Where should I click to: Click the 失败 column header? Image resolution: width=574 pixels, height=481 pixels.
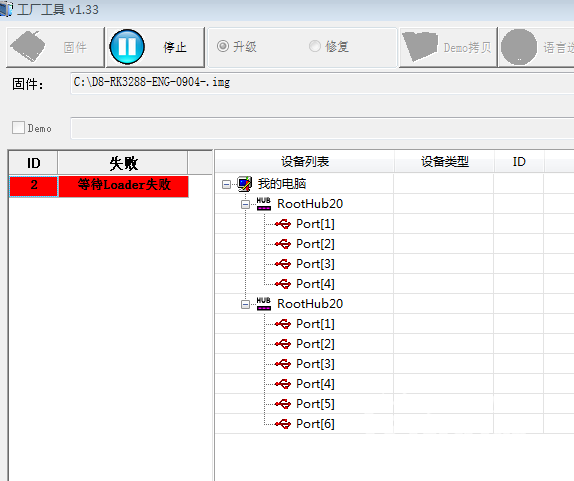point(123,163)
